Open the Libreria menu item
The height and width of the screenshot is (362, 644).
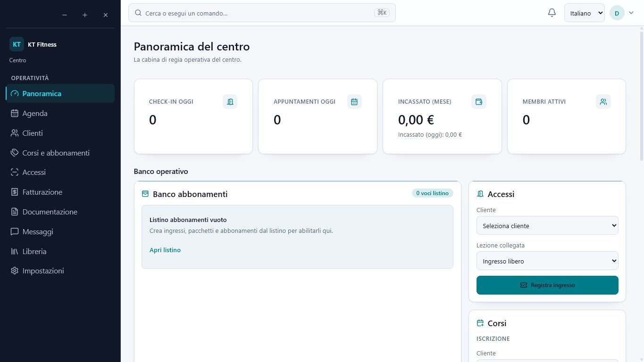[60, 251]
